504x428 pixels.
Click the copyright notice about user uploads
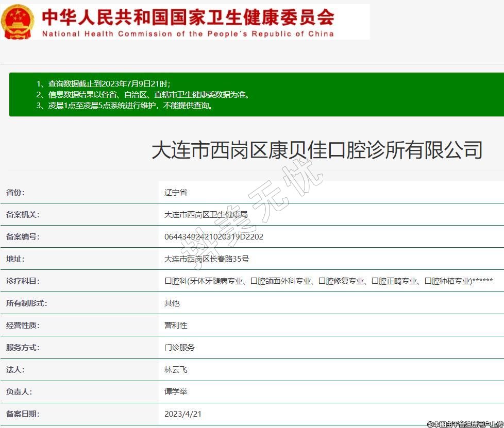[464, 424]
